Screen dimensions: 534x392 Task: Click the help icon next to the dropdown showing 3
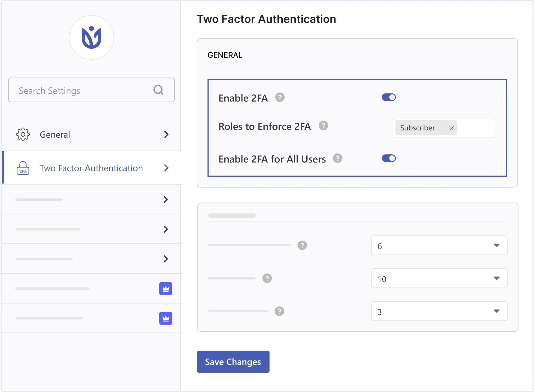click(x=279, y=311)
